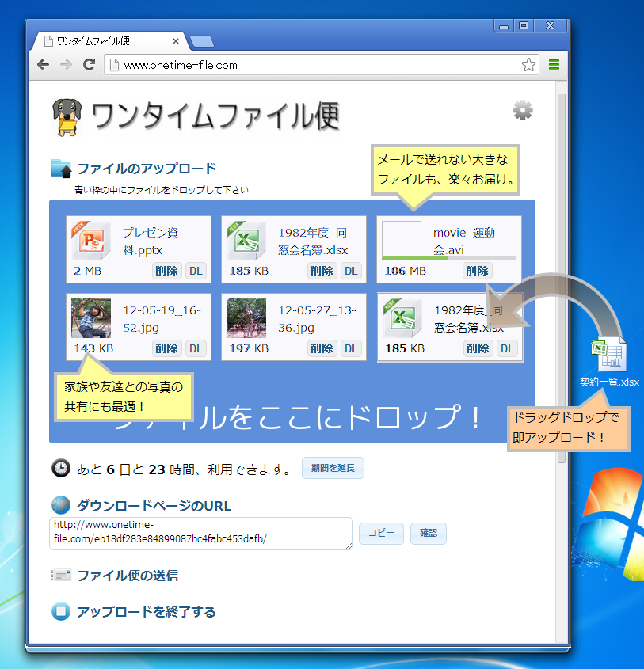Click the download URL text box

click(201, 534)
